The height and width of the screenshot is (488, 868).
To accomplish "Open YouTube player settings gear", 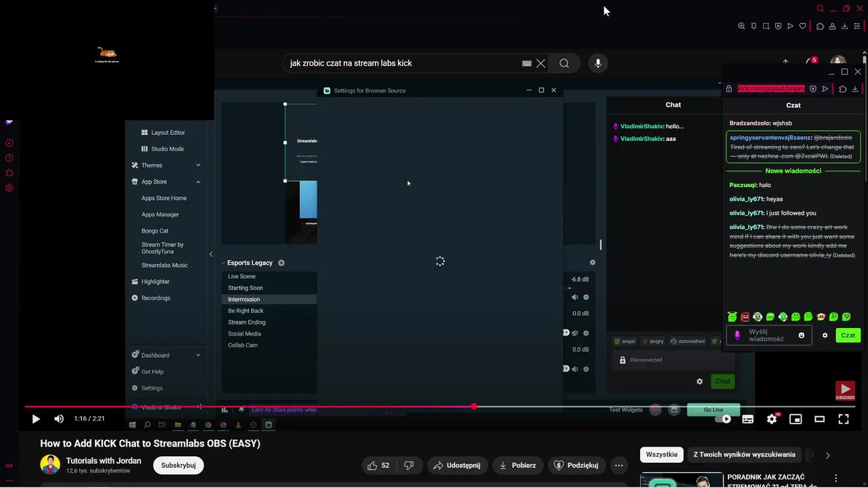I will [x=772, y=419].
